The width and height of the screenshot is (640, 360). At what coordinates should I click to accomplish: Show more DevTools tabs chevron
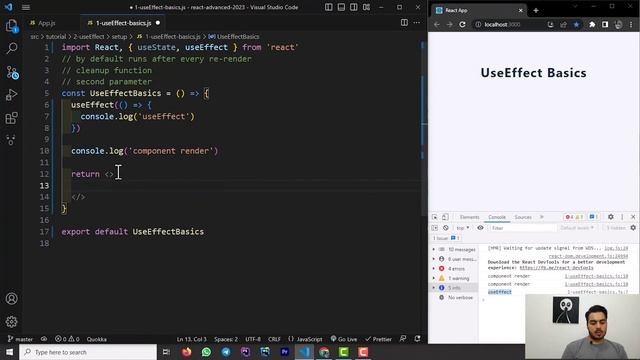click(x=542, y=217)
